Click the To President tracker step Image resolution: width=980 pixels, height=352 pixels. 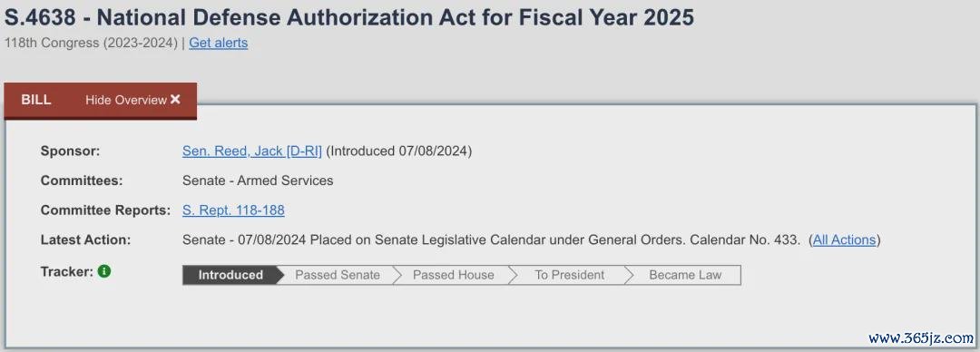tap(569, 275)
